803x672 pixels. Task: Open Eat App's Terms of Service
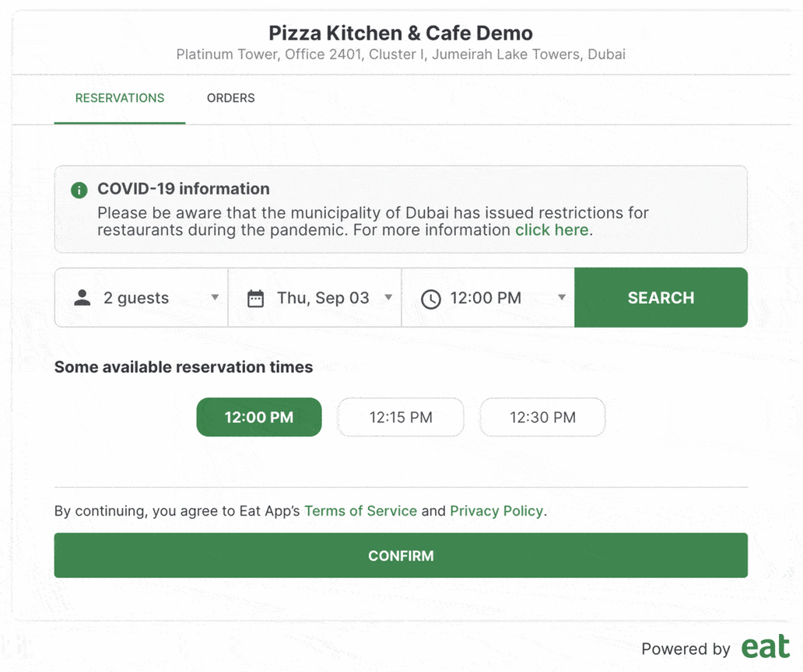tap(360, 511)
